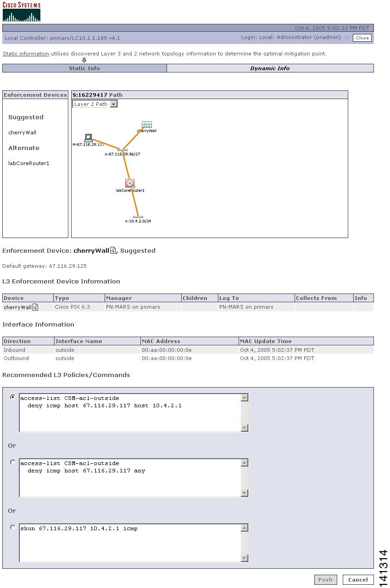
Task: Click the Cancel button
Action: (x=358, y=580)
